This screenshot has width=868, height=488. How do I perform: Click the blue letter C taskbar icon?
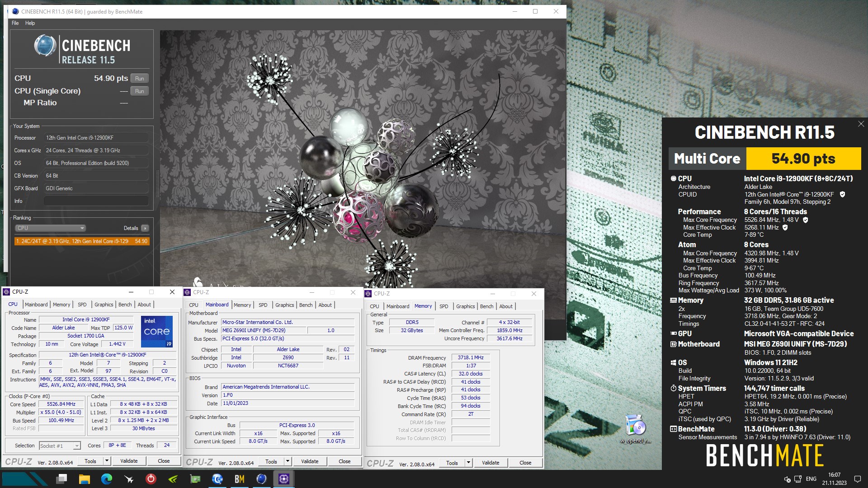point(217,479)
